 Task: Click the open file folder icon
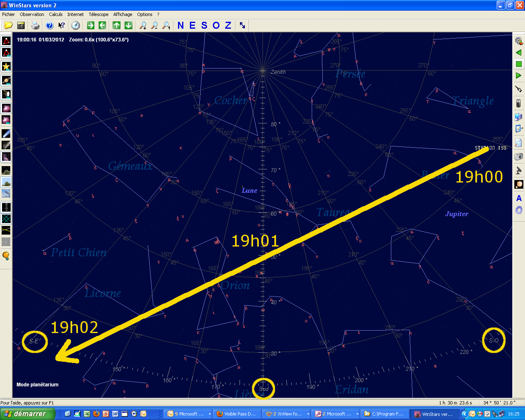(8, 25)
